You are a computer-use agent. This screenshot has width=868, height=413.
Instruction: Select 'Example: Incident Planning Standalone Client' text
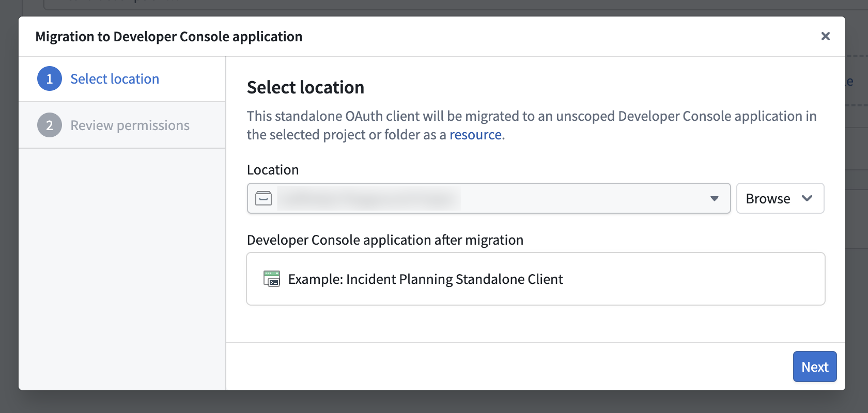tap(425, 279)
